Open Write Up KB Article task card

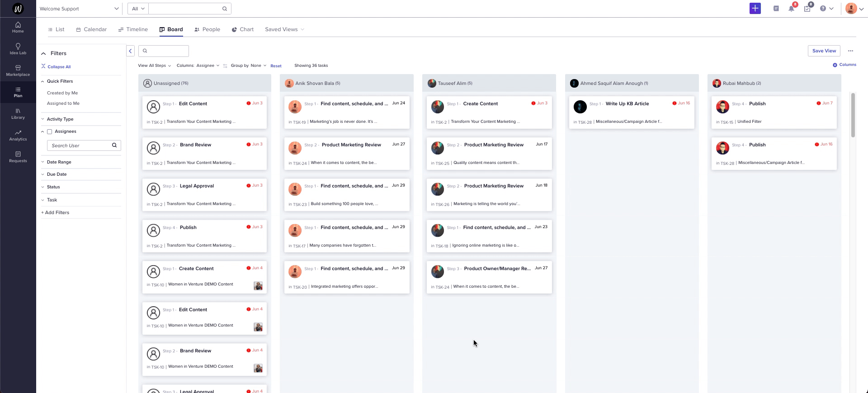(632, 112)
